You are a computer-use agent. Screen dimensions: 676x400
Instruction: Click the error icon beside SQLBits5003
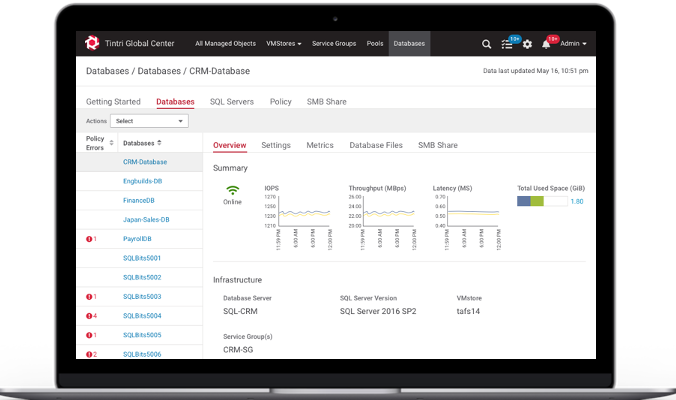coord(89,297)
